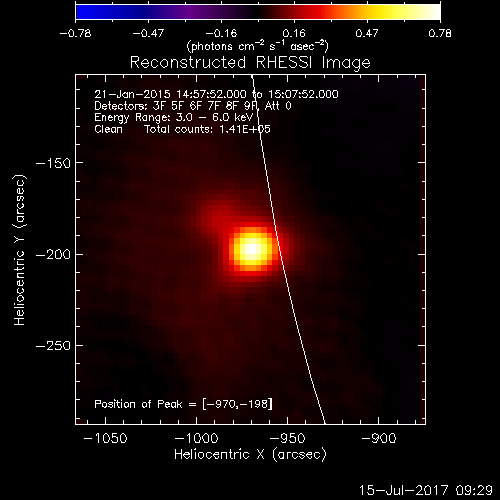Click the X-axis tick label -1050
500x500 pixels.
pos(105,438)
